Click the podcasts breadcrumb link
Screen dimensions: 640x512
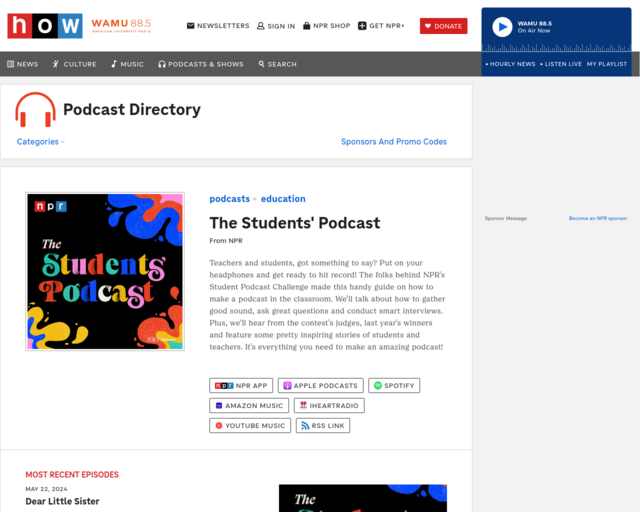coord(229,199)
